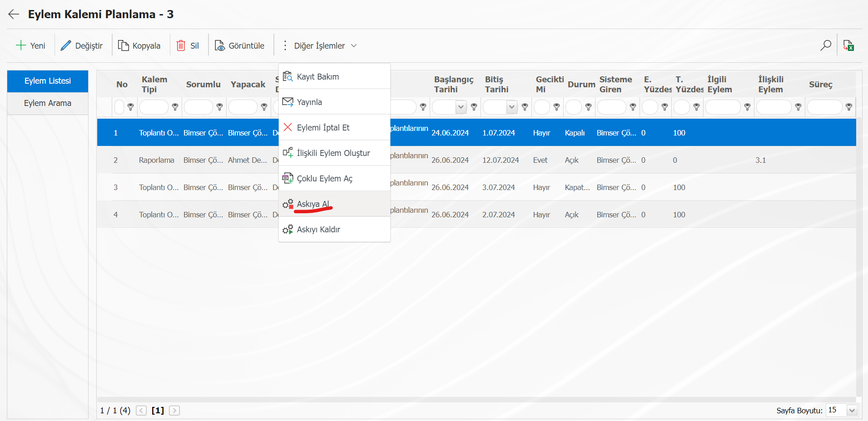Viewport: 868px width, 421px height.
Task: Click the Kalem Tipi filter funnel
Action: [175, 107]
